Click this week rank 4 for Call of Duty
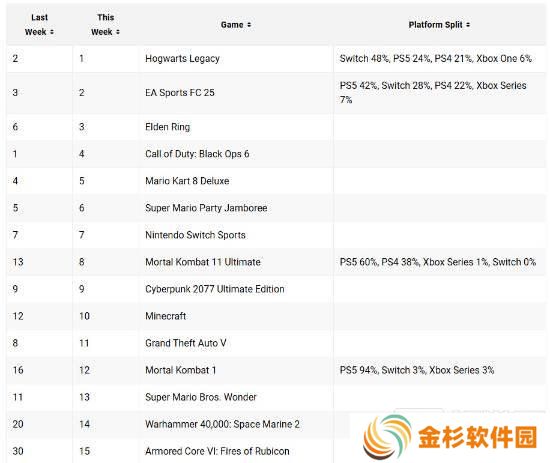Image resolution: width=550 pixels, height=463 pixels. pos(81,154)
